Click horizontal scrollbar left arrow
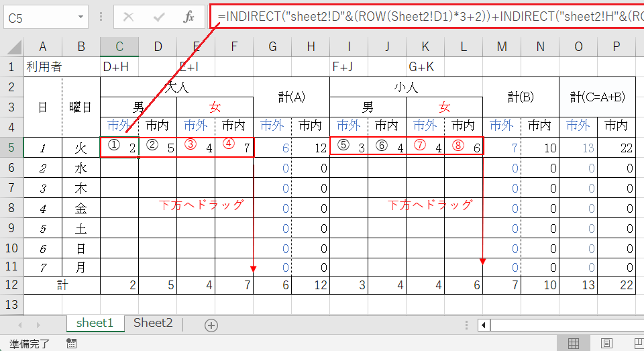 (x=483, y=325)
